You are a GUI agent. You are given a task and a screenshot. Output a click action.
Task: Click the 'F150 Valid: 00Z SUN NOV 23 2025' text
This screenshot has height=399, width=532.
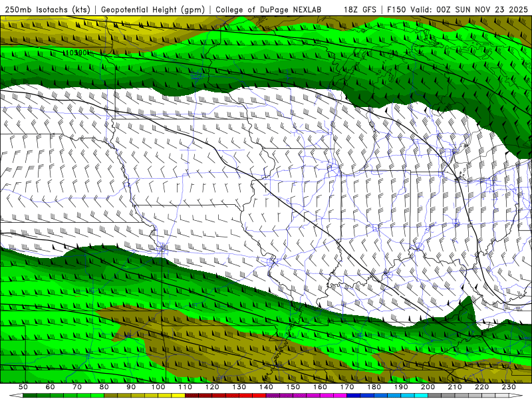(x=458, y=9)
